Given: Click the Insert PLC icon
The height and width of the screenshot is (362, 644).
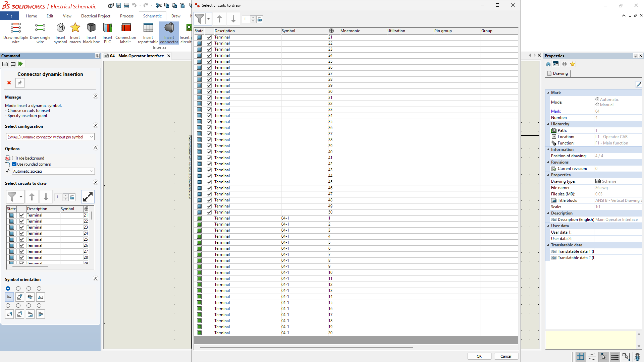Looking at the screenshot, I should 107,33.
